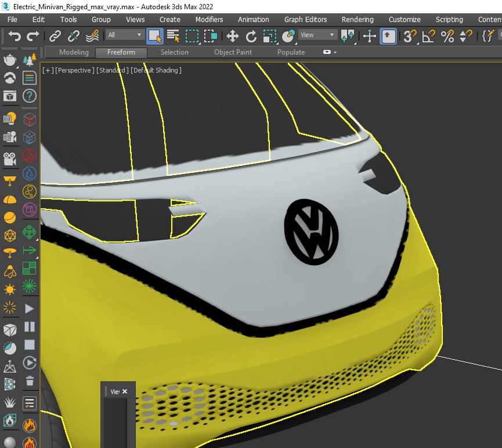502x448 pixels.
Task: Click Select and Place tool
Action: tap(288, 36)
